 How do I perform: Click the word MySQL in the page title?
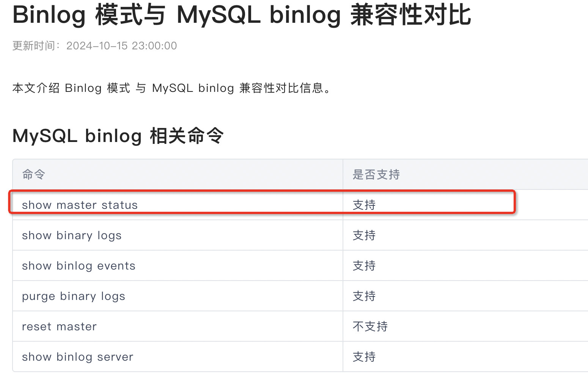(x=219, y=15)
